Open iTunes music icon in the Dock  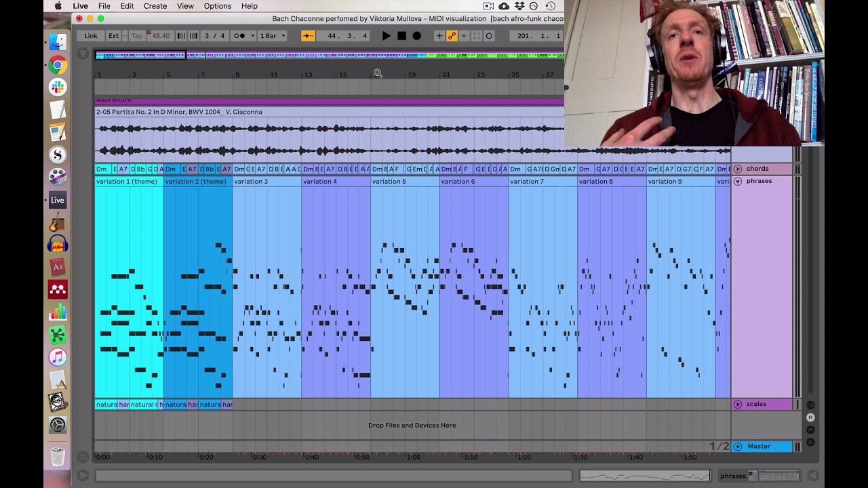pyautogui.click(x=58, y=357)
